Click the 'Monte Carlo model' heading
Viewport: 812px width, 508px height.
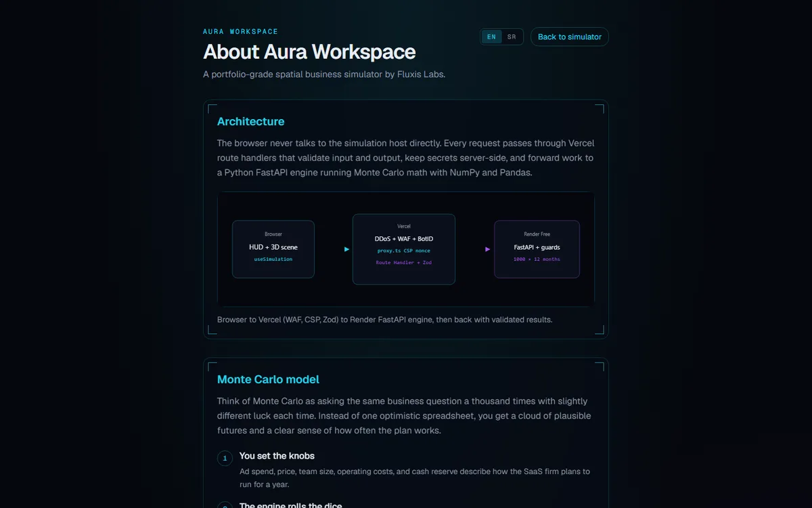pyautogui.click(x=268, y=379)
